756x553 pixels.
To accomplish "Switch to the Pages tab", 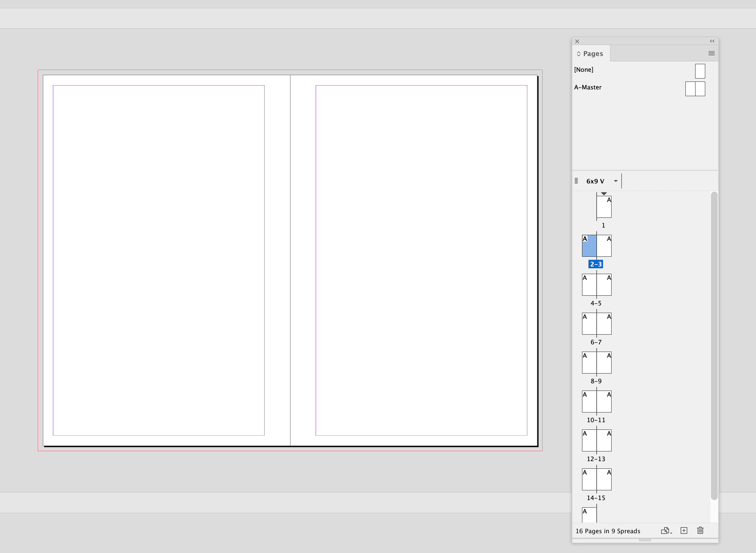I will pos(593,53).
